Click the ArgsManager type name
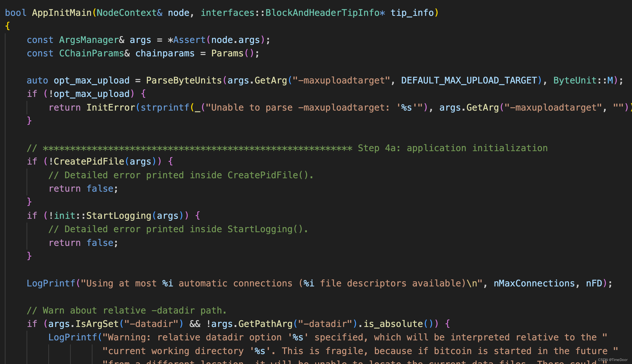This screenshot has width=632, height=364. tap(89, 40)
